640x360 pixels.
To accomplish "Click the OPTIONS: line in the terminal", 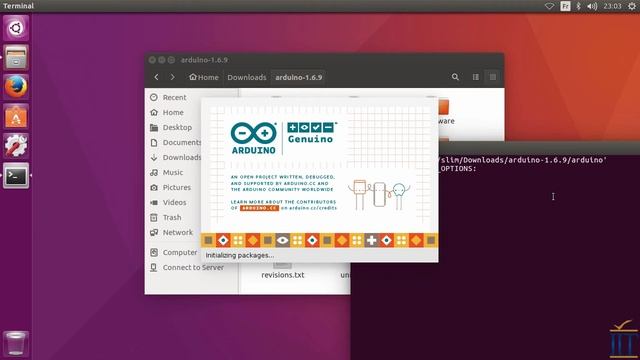I will tap(458, 169).
